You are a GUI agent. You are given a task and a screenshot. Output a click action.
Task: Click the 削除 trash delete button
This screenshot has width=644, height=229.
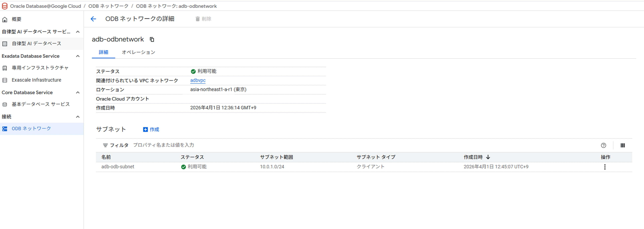pos(203,19)
